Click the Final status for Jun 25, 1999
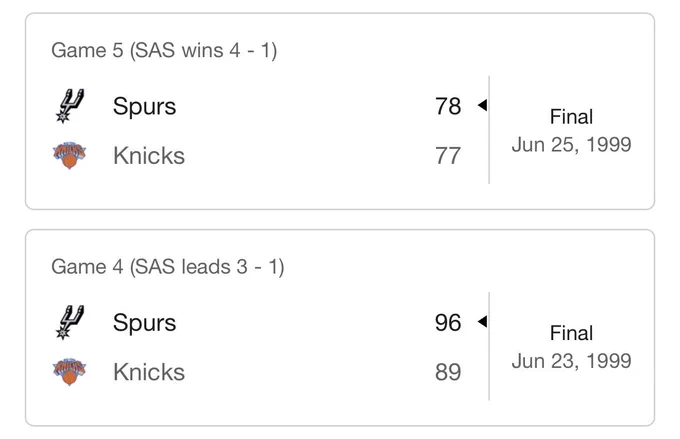 click(x=571, y=117)
